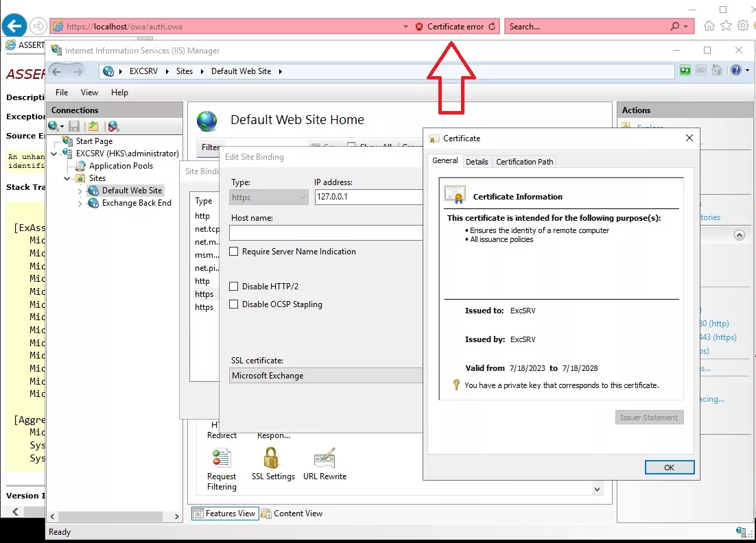Click the Issuer Statement button
Viewport: 756px width, 543px height.
[x=649, y=418]
